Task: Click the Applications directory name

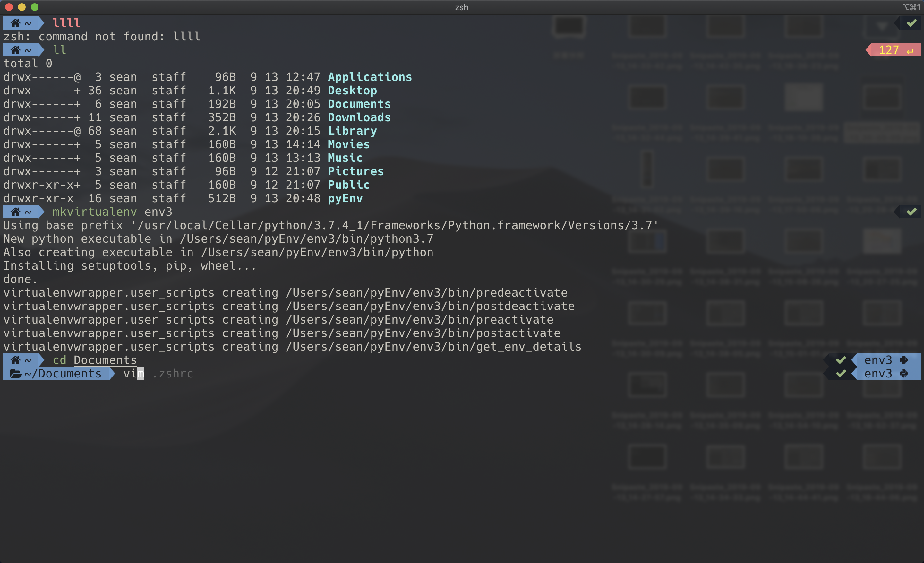Action: pyautogui.click(x=370, y=77)
